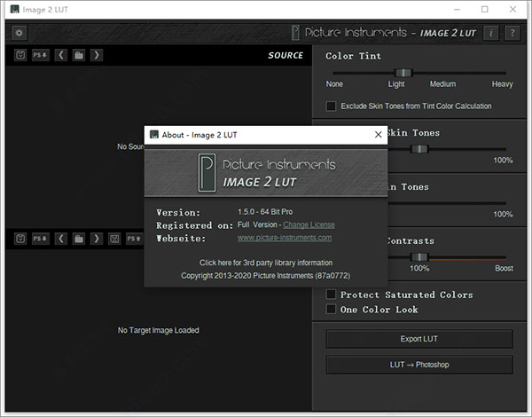This screenshot has height=417, width=532.
Task: Click the Copyright 2013-2020 Picture Instruments text
Action: (265, 276)
